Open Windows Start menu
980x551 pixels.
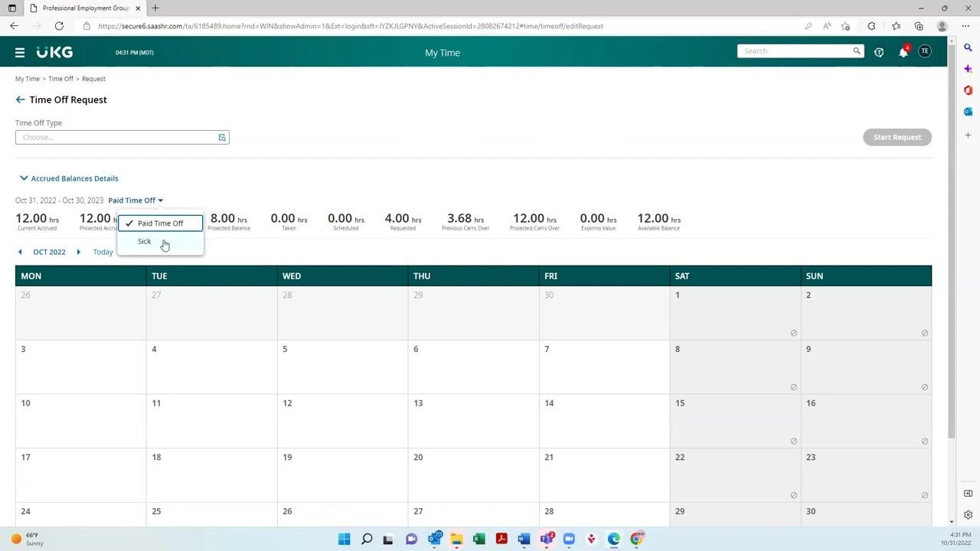pos(345,539)
